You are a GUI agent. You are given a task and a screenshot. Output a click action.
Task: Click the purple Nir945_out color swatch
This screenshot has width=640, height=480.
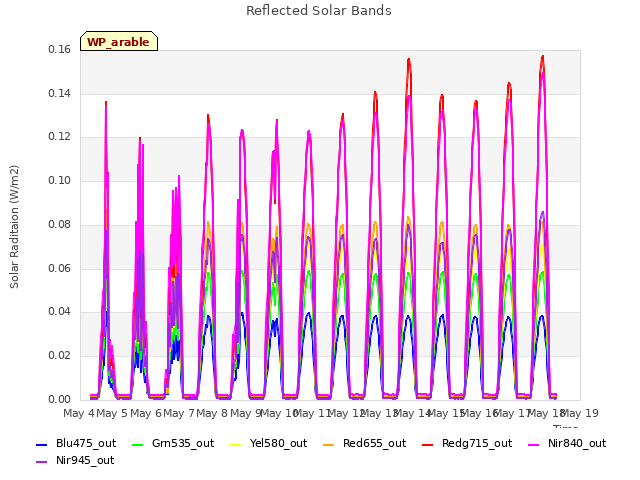point(42,462)
